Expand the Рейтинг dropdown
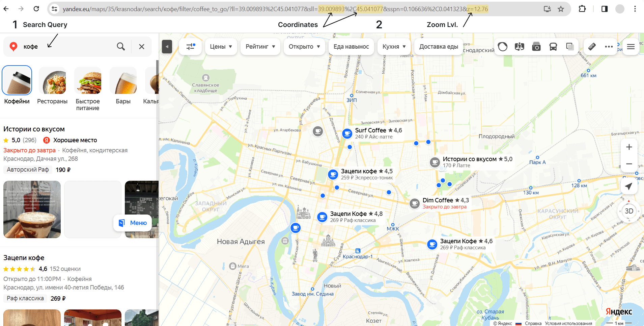 coord(260,47)
